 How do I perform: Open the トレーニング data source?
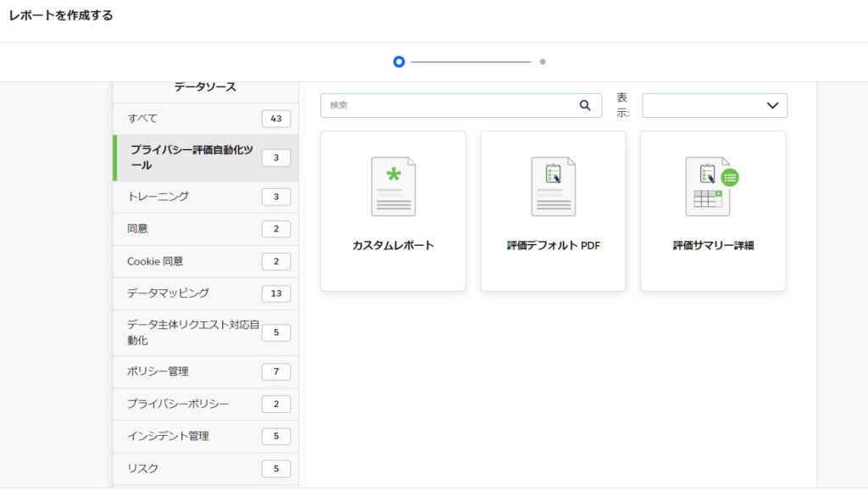[205, 197]
